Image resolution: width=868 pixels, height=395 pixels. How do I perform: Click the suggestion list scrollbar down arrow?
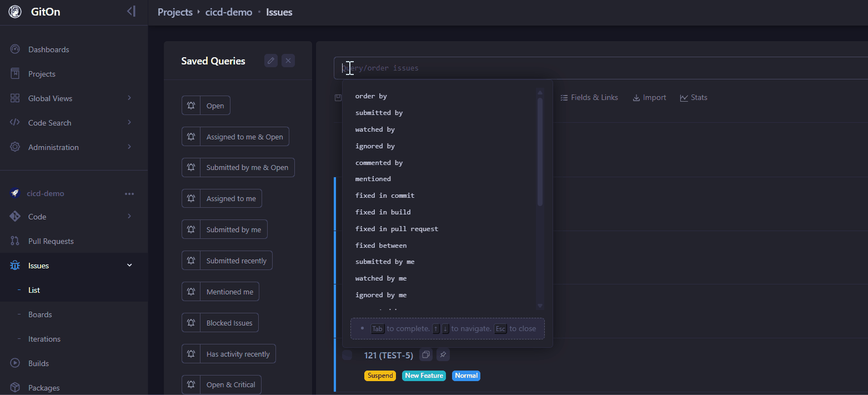(x=539, y=306)
